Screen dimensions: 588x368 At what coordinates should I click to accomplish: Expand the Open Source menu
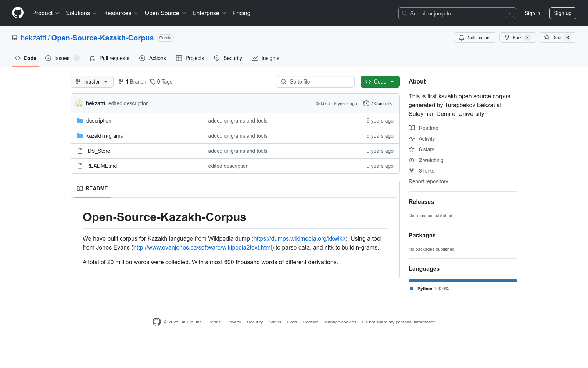(x=165, y=13)
